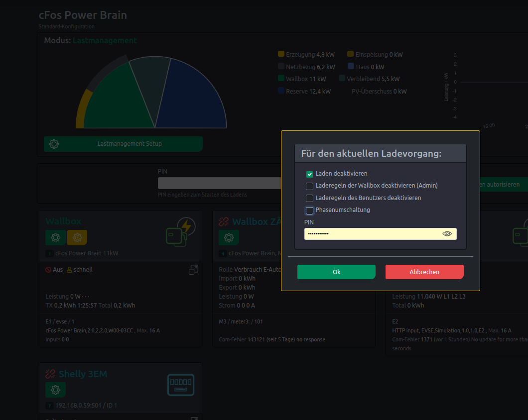The image size is (528, 420).
Task: Check Laderegeln des Benutzers deaktivieren
Action: 309,198
